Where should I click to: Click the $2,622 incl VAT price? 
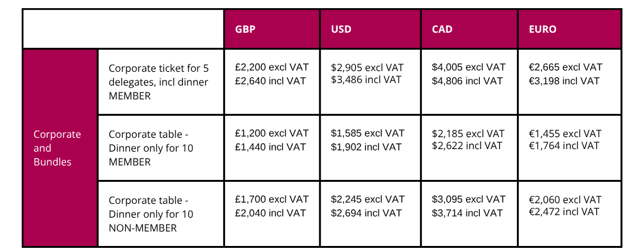(467, 145)
